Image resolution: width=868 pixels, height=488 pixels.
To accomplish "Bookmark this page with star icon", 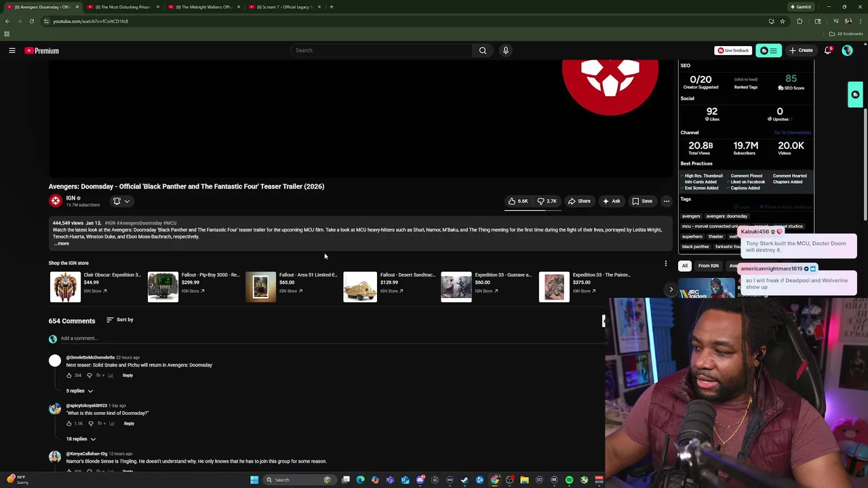I will point(783,21).
